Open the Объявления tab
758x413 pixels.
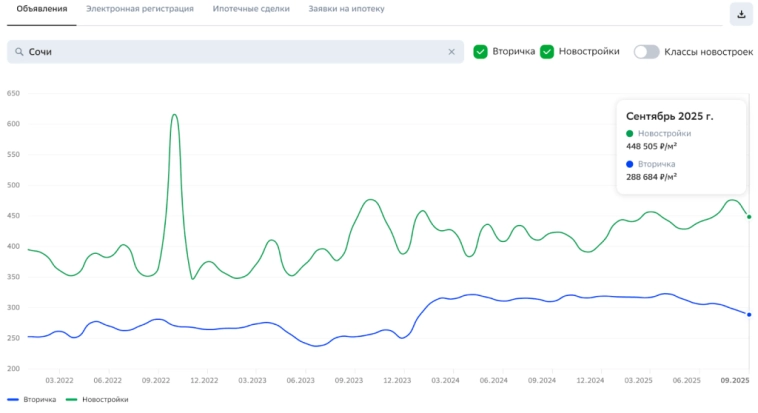(x=42, y=9)
